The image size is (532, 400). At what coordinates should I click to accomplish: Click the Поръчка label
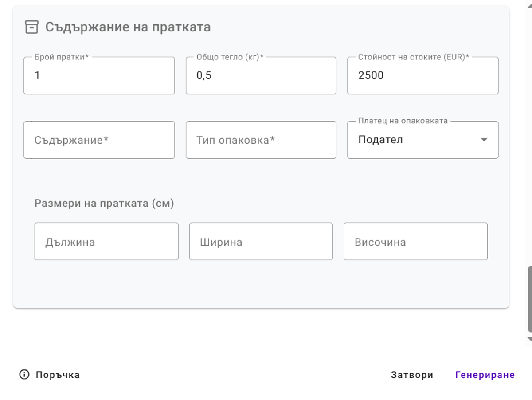(x=57, y=375)
